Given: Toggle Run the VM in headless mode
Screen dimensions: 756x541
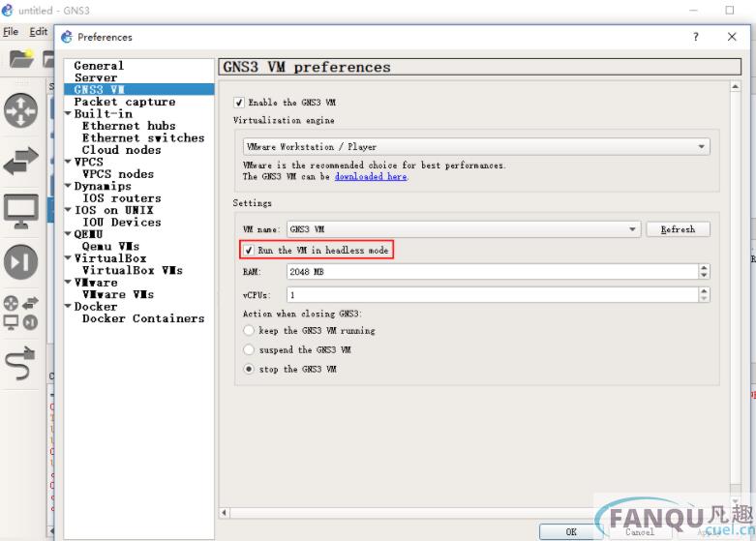Looking at the screenshot, I should (x=249, y=251).
